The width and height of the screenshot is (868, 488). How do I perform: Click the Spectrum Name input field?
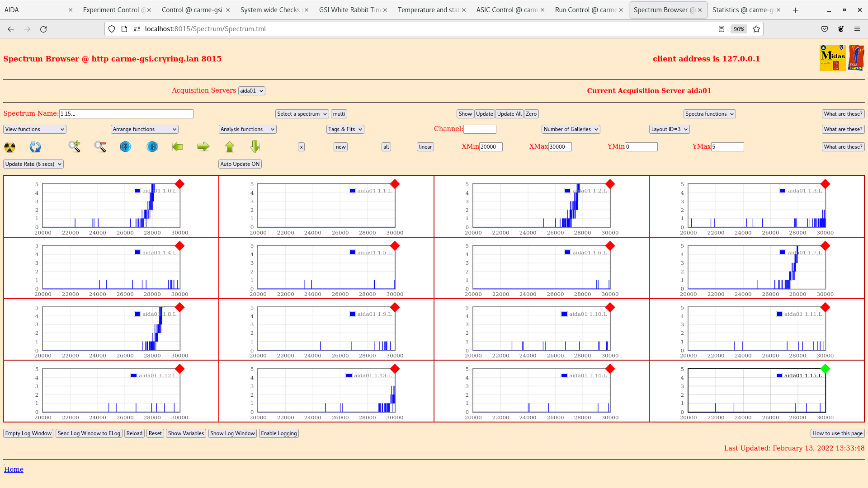point(126,114)
